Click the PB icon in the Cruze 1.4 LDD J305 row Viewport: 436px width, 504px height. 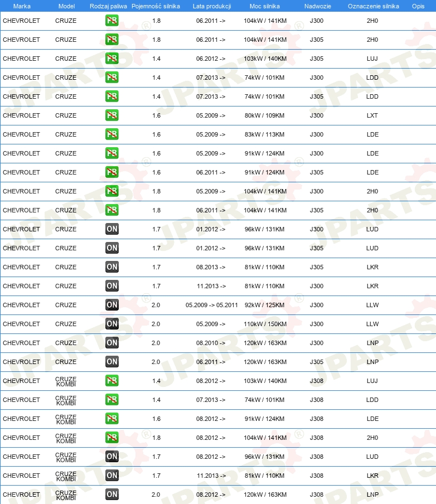[112, 96]
